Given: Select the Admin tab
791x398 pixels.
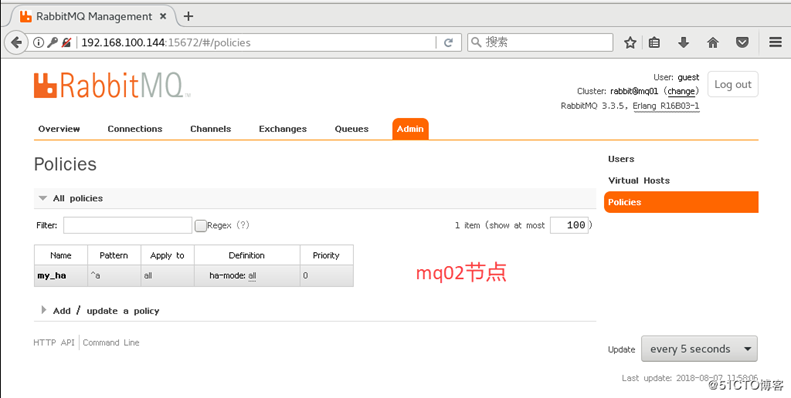Looking at the screenshot, I should [410, 129].
